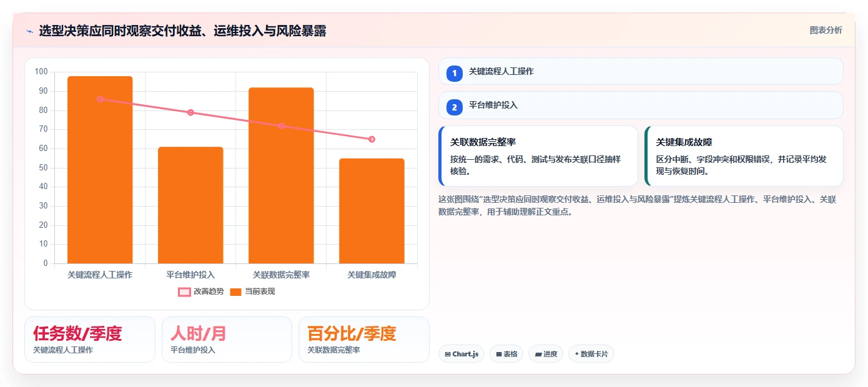
Task: Toggle the 改善趋势 legend entry
Action: point(201,291)
